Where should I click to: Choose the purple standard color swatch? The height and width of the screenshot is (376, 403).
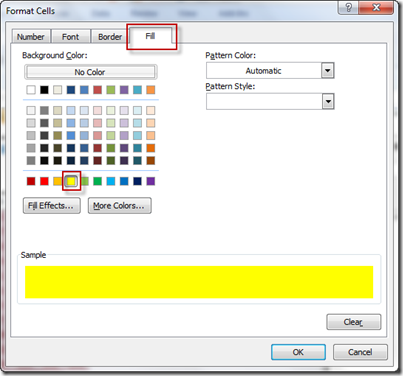[x=151, y=181]
